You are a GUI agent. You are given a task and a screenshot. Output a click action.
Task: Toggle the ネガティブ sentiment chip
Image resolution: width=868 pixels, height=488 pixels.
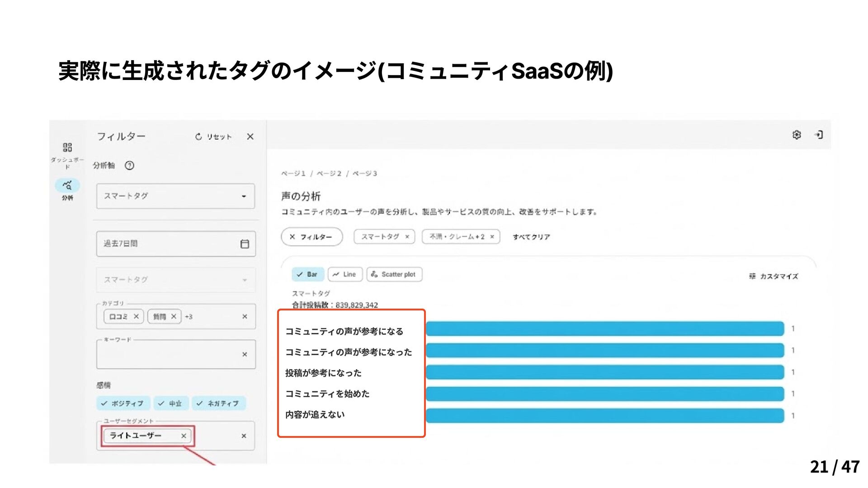point(218,404)
